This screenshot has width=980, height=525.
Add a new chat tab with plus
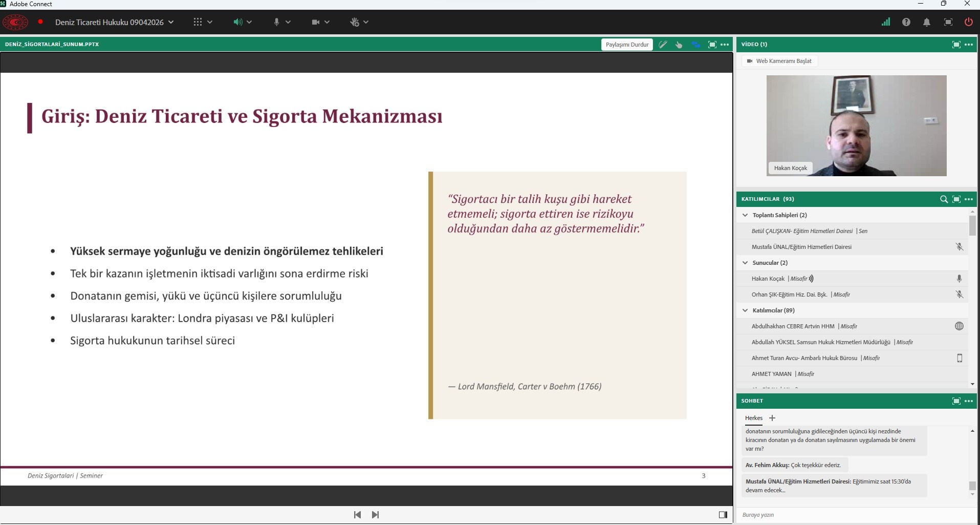[x=772, y=418]
